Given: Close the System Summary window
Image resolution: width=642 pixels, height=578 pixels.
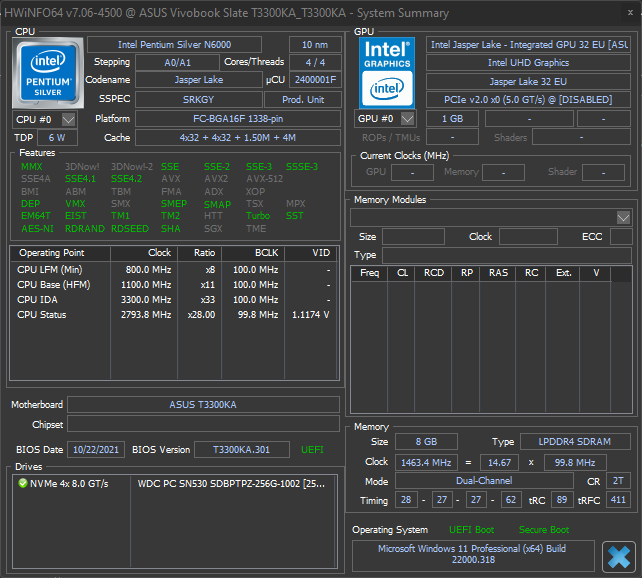Looking at the screenshot, I should coord(631,13).
